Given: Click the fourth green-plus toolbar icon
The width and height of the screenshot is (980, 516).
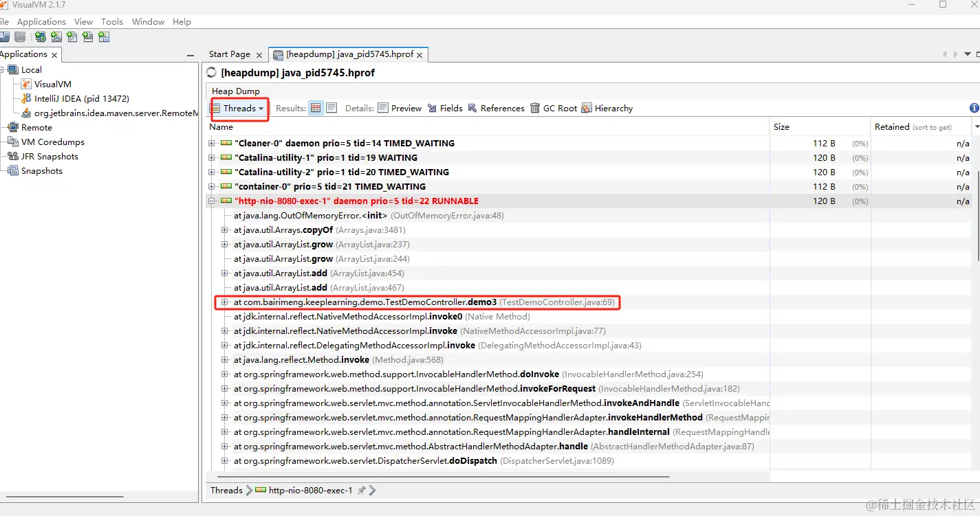Looking at the screenshot, I should pos(88,37).
